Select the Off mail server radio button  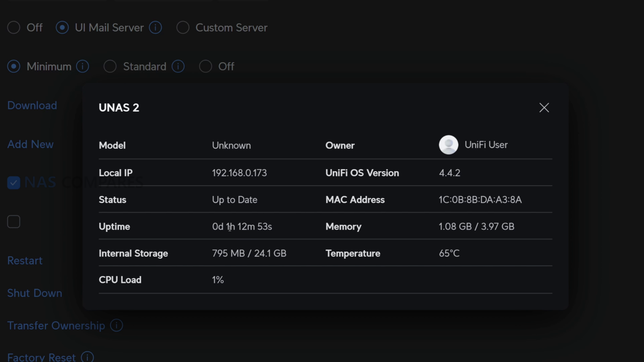pyautogui.click(x=14, y=28)
